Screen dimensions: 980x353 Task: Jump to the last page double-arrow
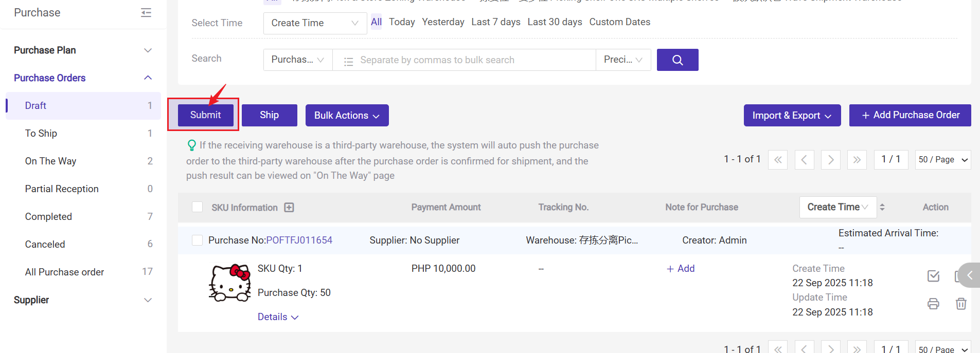pyautogui.click(x=857, y=160)
